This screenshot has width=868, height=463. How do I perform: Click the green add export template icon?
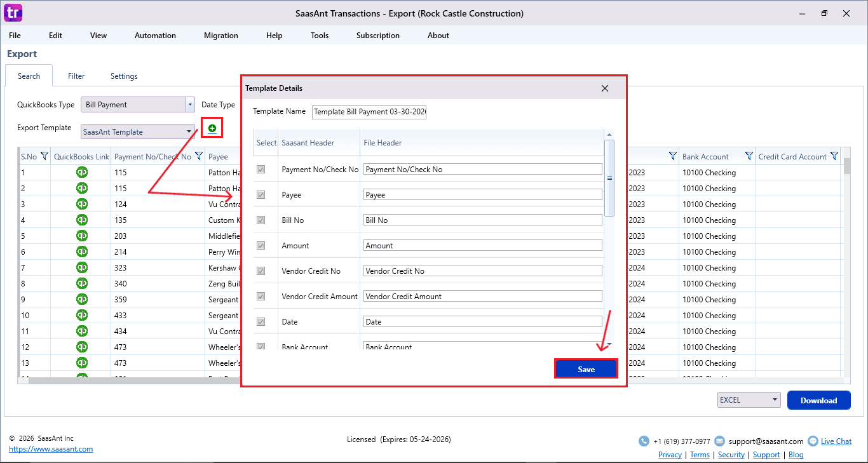(x=212, y=128)
